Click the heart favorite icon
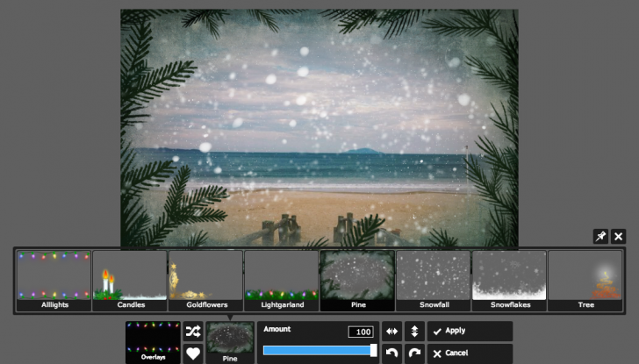639x364 pixels. point(193,353)
